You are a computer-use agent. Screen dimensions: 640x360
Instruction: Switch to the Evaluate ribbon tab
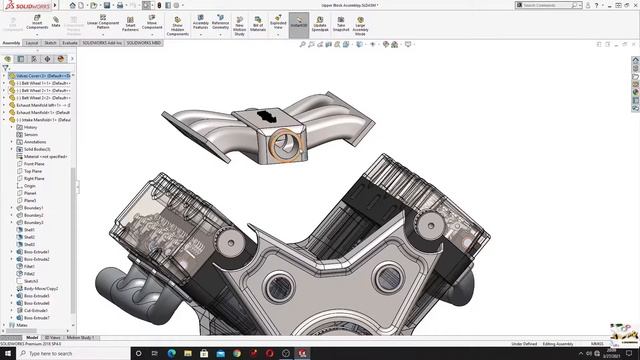[70, 43]
